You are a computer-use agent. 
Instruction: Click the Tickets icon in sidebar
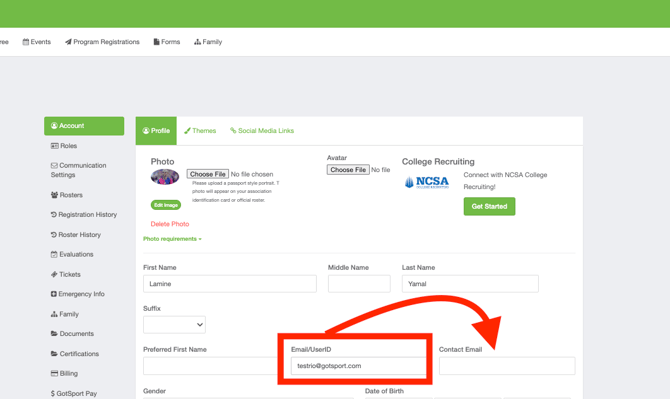[54, 275]
